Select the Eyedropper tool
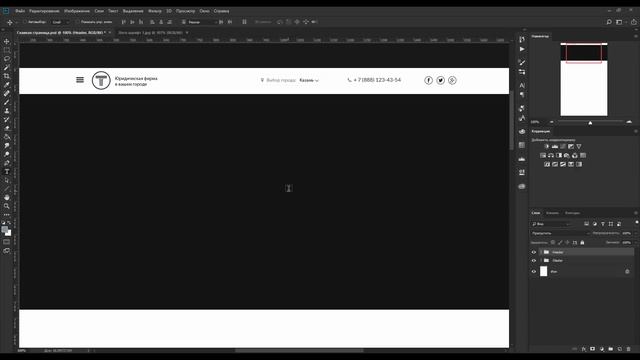 tap(7, 84)
